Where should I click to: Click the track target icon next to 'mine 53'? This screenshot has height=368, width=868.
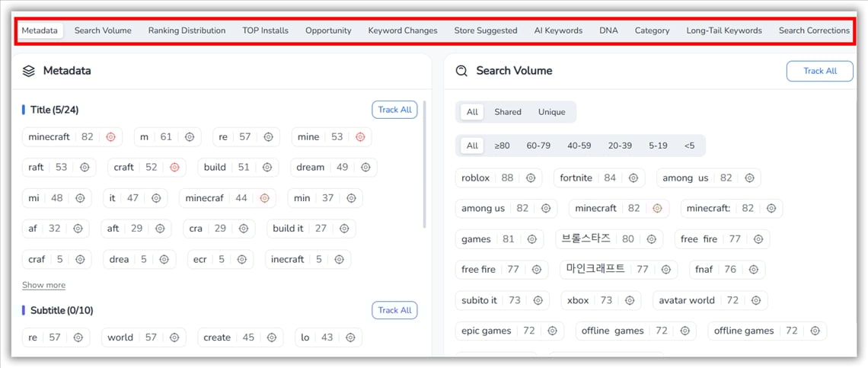click(360, 137)
